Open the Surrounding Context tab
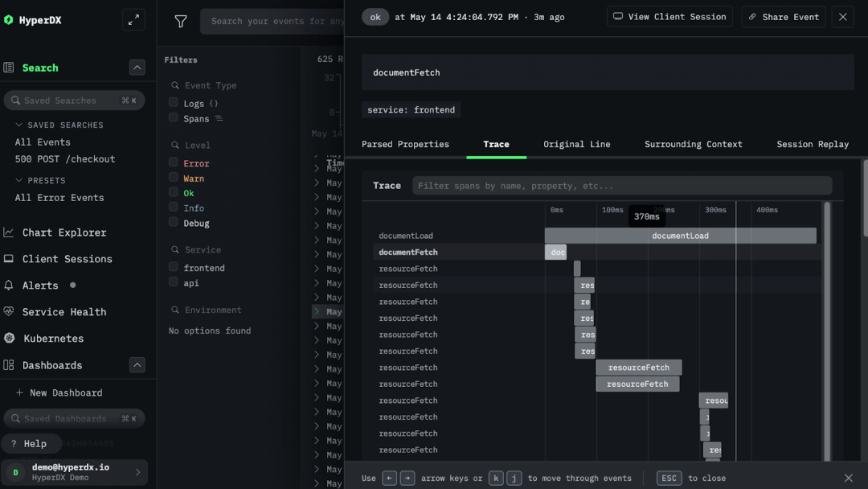The image size is (868, 489). coord(693,144)
